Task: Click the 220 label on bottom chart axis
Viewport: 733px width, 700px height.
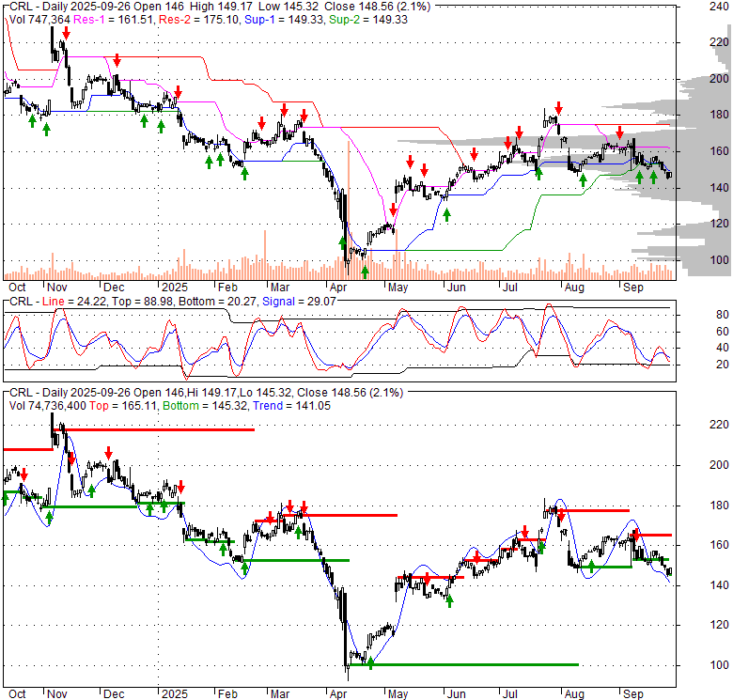Action: pyautogui.click(x=719, y=425)
